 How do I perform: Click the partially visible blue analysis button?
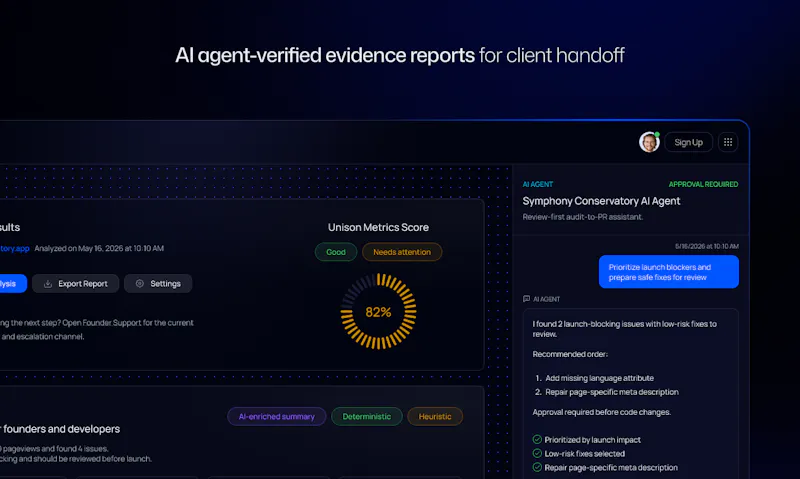click(x=13, y=284)
